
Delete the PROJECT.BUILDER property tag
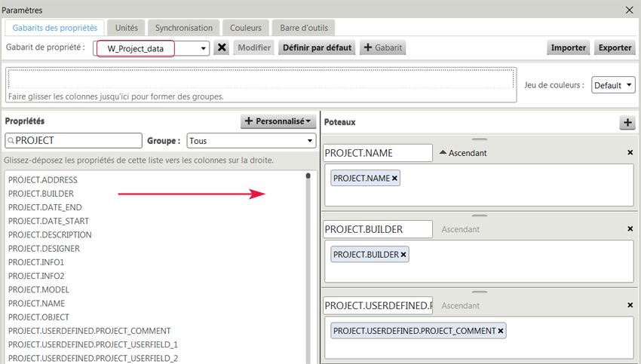tap(403, 255)
